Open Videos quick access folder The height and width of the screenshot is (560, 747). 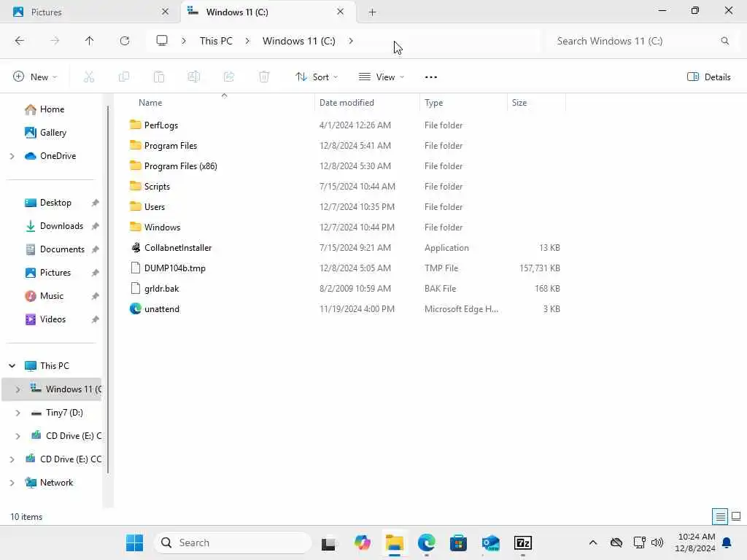tap(53, 319)
